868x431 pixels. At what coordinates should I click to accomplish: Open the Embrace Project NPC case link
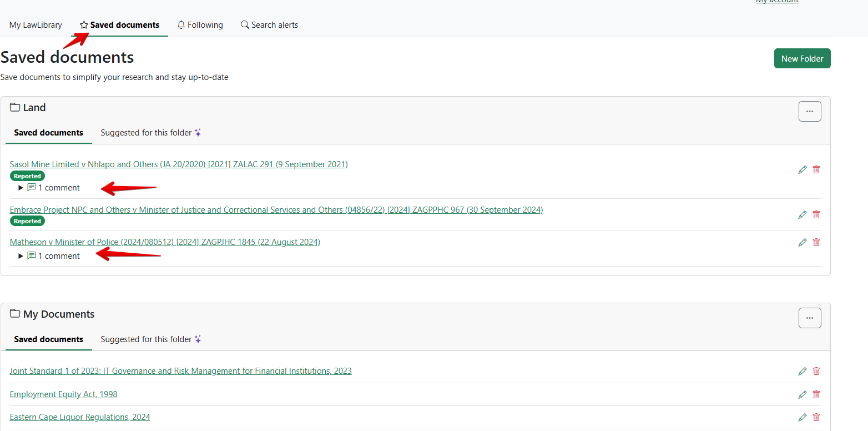(276, 210)
